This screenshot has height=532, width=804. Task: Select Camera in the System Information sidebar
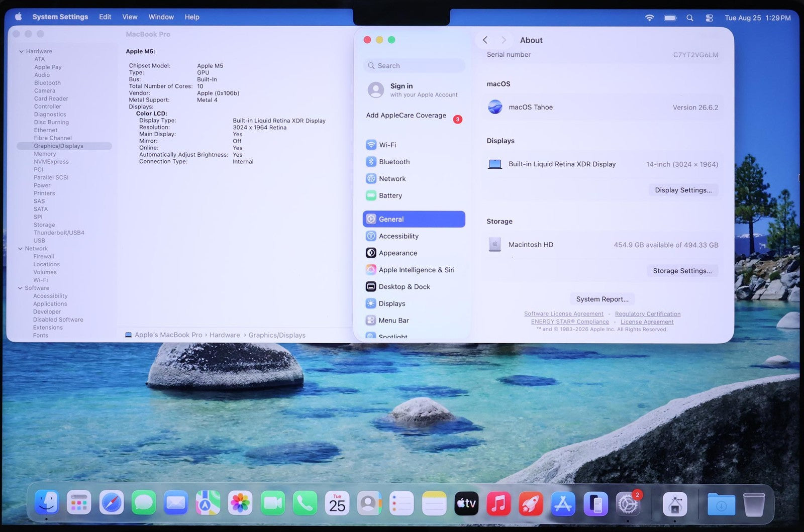45,91
